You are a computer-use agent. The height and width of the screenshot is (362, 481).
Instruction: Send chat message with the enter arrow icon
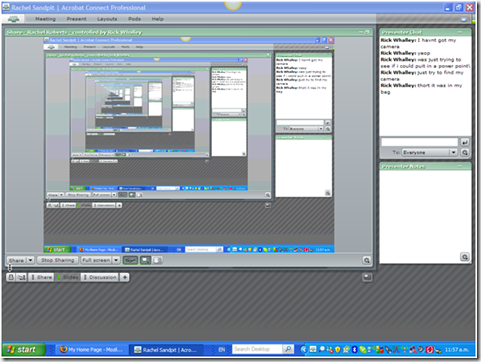(x=465, y=142)
